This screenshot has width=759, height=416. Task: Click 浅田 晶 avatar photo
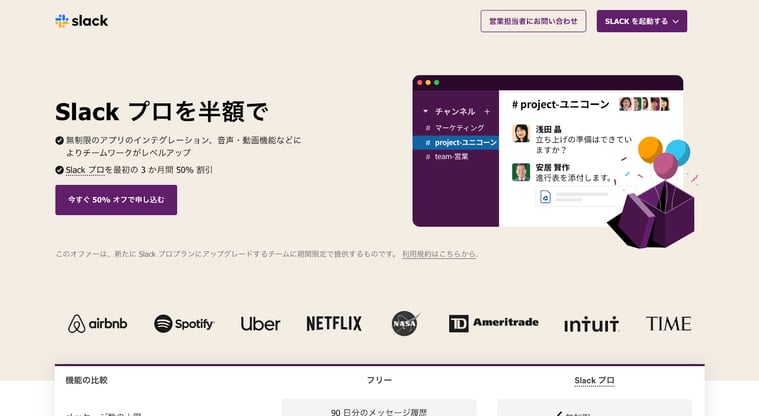(521, 133)
